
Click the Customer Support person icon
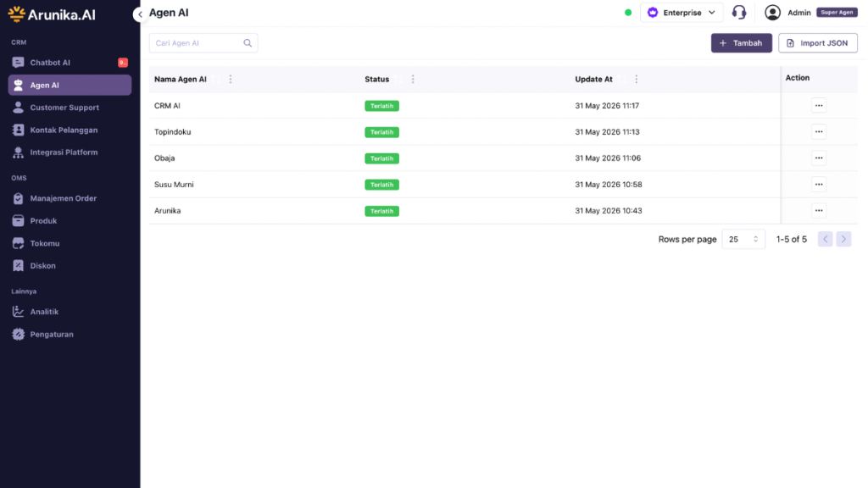click(19, 108)
